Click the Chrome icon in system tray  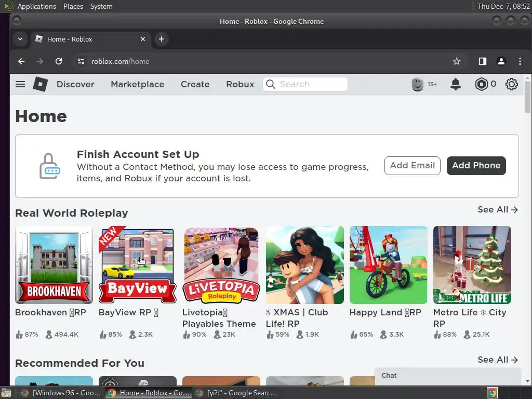492,393
